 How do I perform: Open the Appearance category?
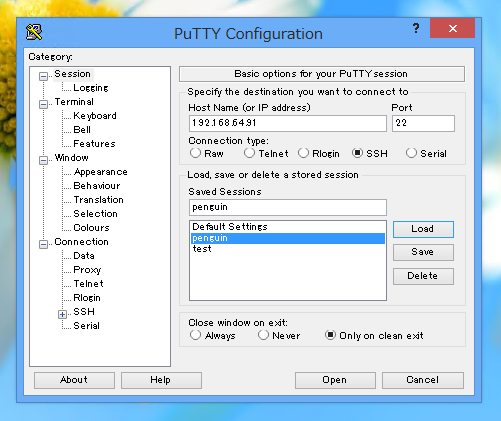click(101, 172)
